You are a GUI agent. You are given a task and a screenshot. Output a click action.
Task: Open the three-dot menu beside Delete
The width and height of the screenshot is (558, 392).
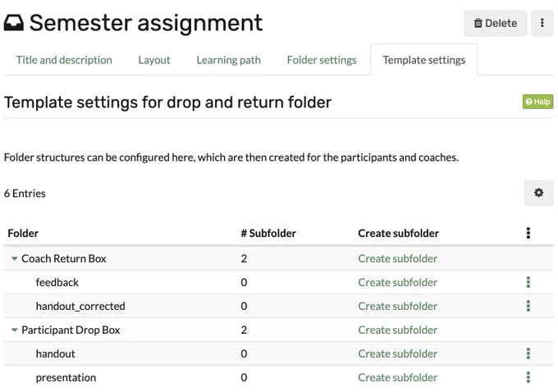click(x=542, y=23)
